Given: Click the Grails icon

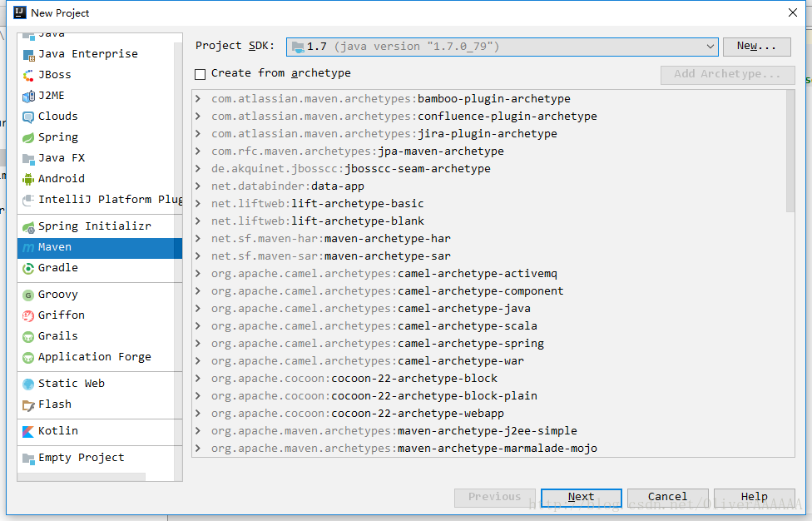Looking at the screenshot, I should tap(28, 336).
